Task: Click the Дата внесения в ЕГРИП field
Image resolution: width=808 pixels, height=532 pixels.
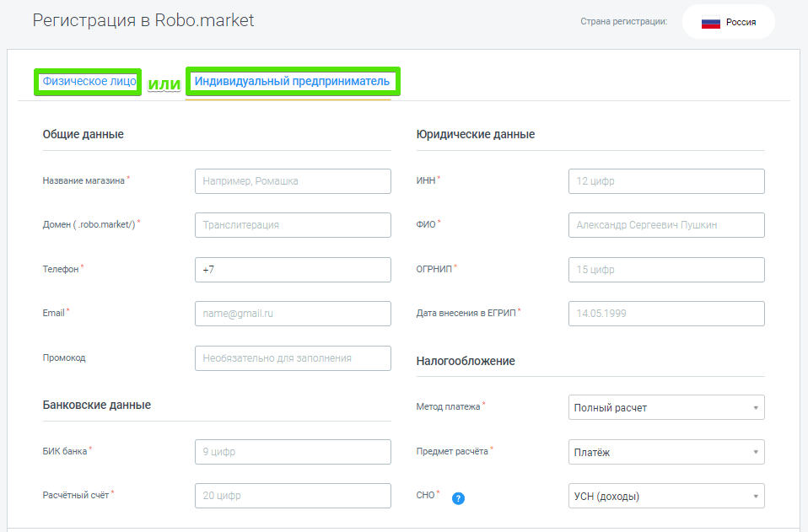Action: (x=666, y=314)
